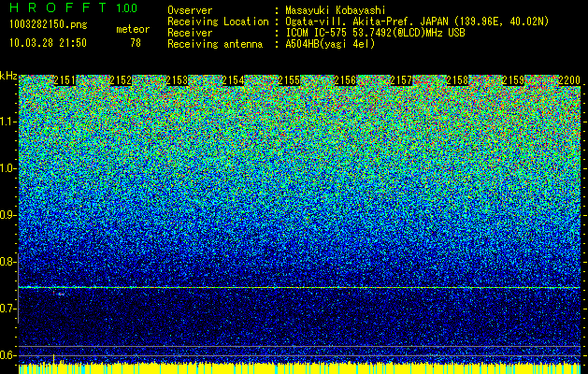Select the filename 1003282150.png
This screenshot has height=374, width=588.
point(49,25)
